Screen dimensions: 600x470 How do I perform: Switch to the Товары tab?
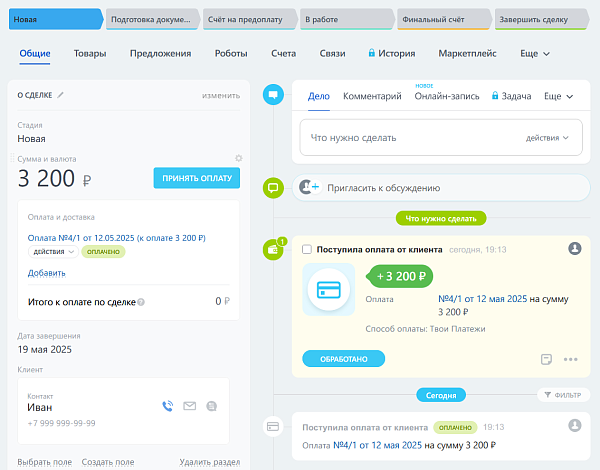point(90,54)
